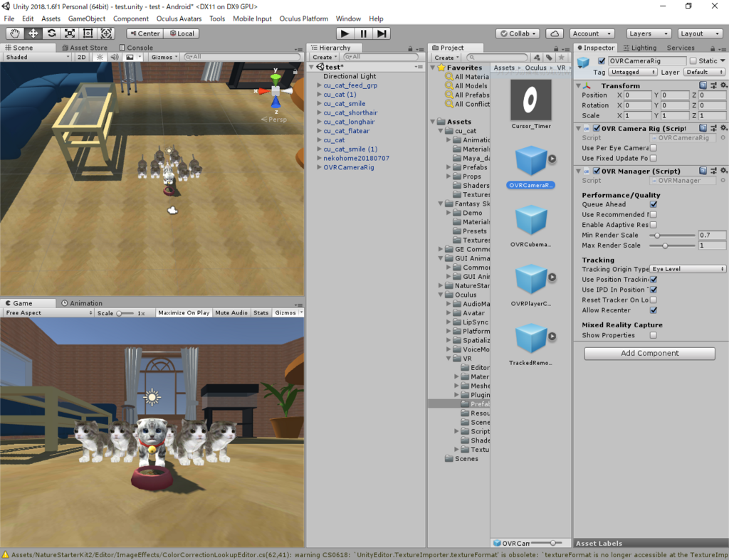
Task: Open the Collab button
Action: pos(518,33)
